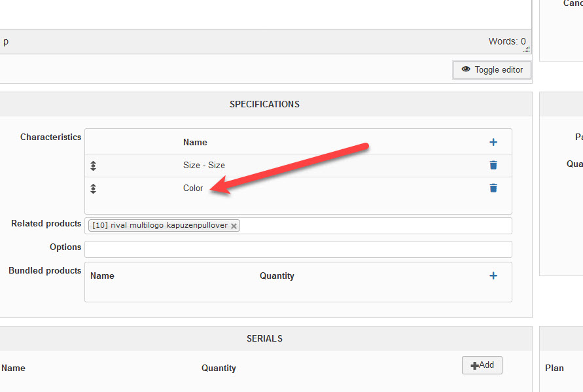Viewport: 583px width, 392px height.
Task: Grab the Color row reorder handle
Action: (94, 188)
